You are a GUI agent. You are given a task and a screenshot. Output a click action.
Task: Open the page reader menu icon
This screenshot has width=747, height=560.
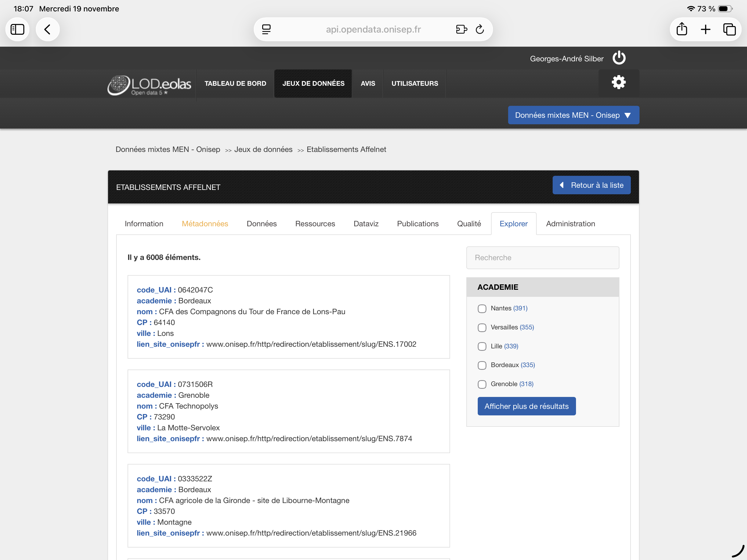pyautogui.click(x=267, y=30)
